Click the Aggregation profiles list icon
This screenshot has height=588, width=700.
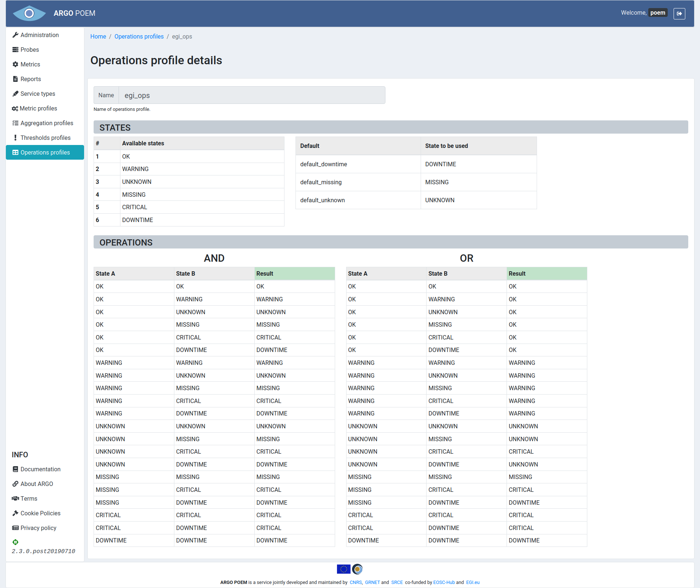[15, 123]
